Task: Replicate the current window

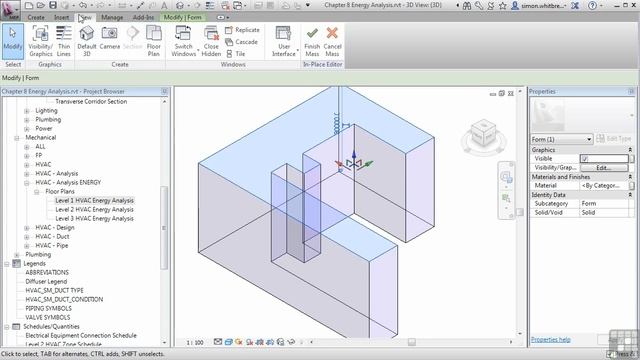Action: coord(242,30)
